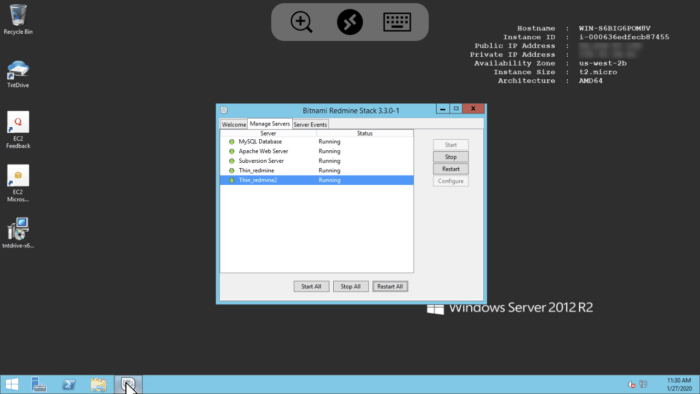Select the EC2 Feedback desktop shortcut

18,129
